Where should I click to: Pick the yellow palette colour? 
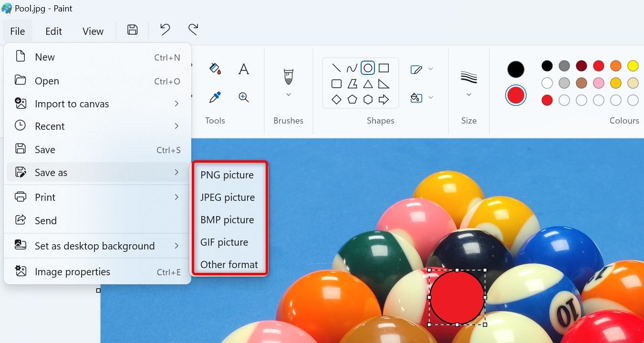[x=633, y=66]
